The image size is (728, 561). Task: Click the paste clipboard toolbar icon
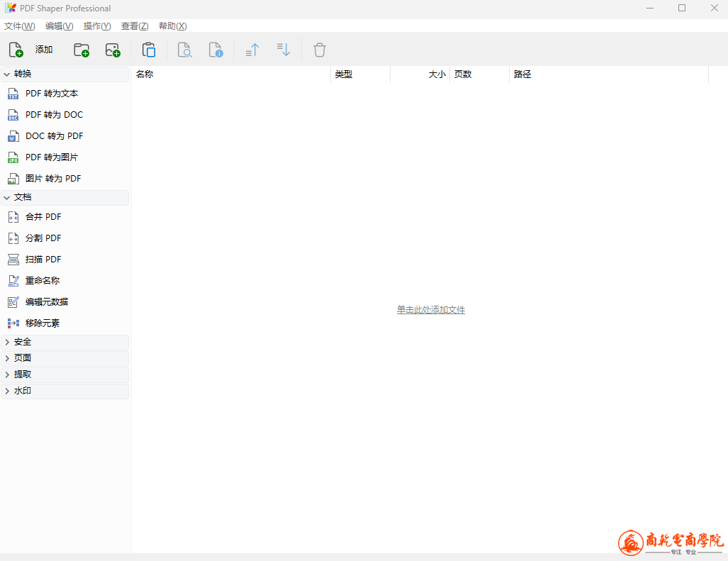coord(149,50)
